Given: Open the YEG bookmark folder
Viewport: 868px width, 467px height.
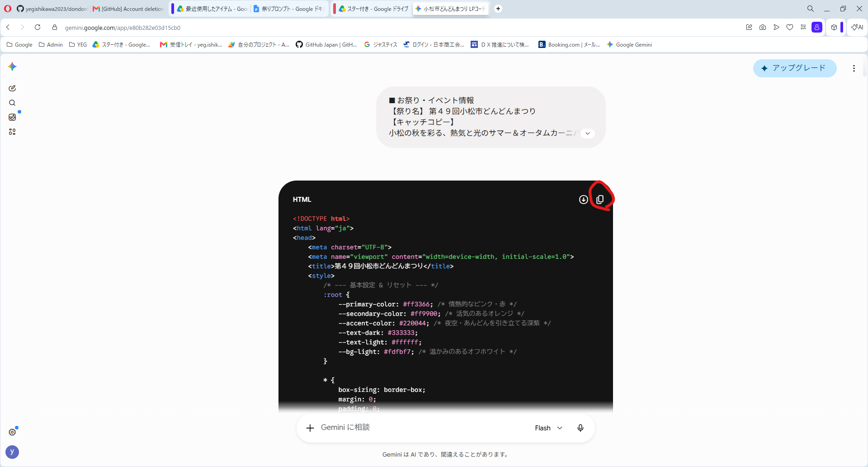Looking at the screenshot, I should coord(78,44).
